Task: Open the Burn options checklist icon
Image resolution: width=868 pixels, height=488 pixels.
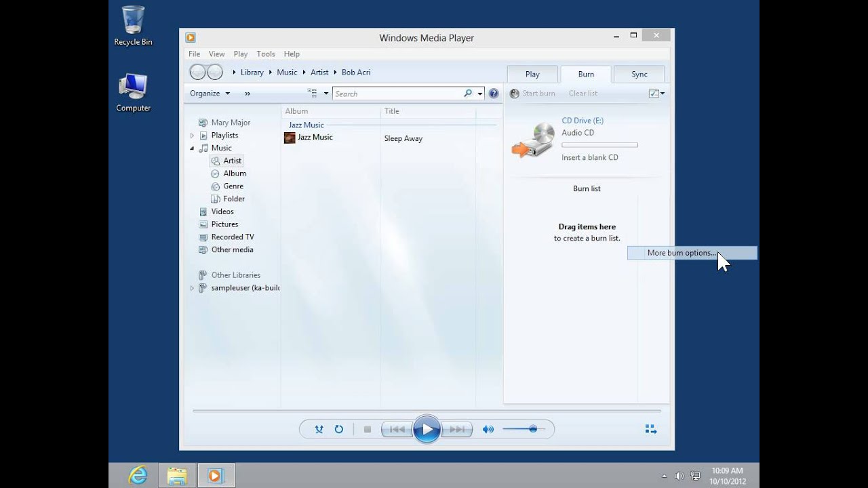Action: (653, 94)
